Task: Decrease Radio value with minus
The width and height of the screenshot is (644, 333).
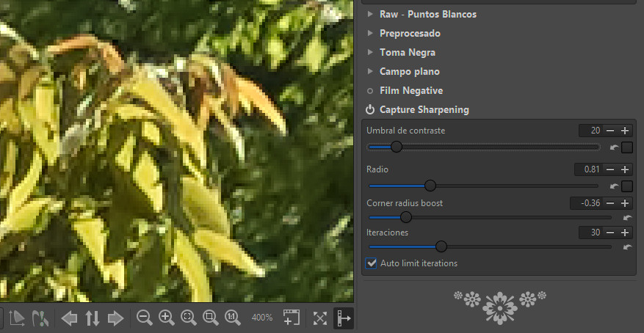Action: (610, 169)
